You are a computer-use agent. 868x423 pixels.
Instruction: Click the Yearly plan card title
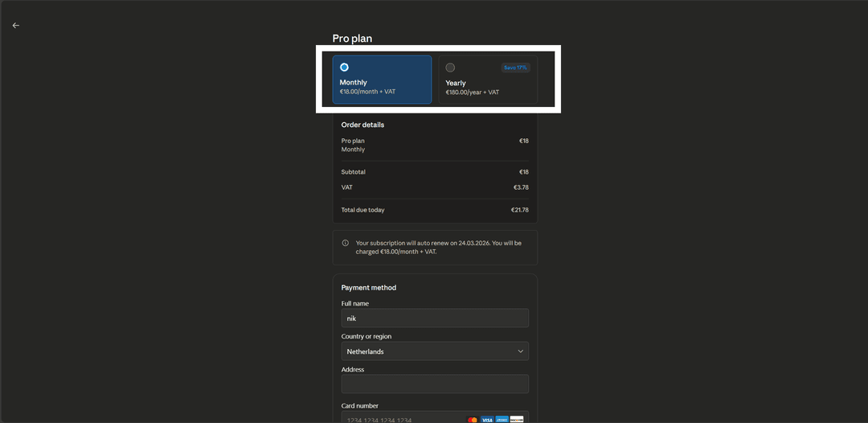coord(456,83)
